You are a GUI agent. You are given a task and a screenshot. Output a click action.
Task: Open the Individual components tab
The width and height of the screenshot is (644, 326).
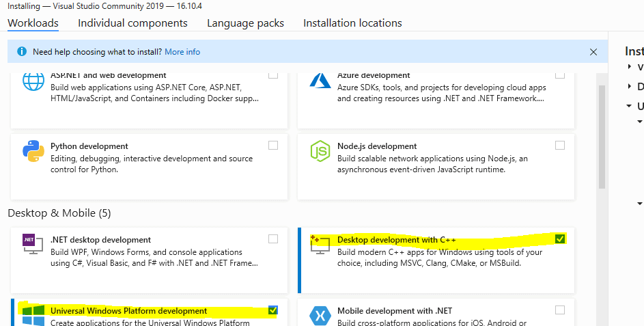pos(132,23)
